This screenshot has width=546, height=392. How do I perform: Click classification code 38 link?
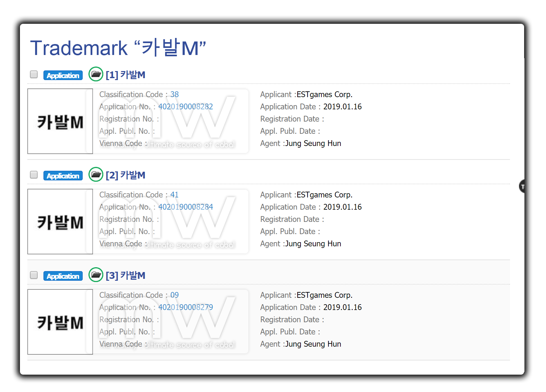174,94
